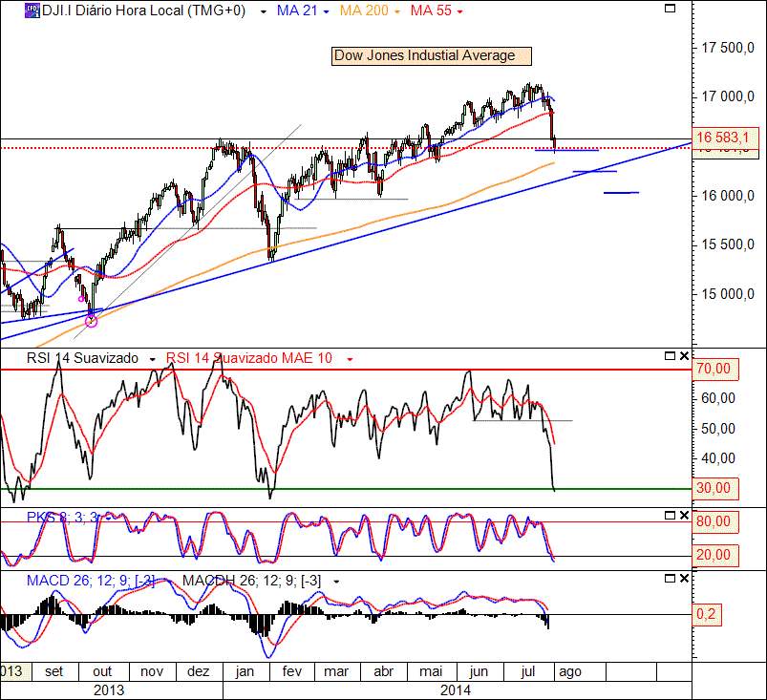Open the RSI 14 Suavizado dropdown
The height and width of the screenshot is (700, 767).
click(x=153, y=359)
